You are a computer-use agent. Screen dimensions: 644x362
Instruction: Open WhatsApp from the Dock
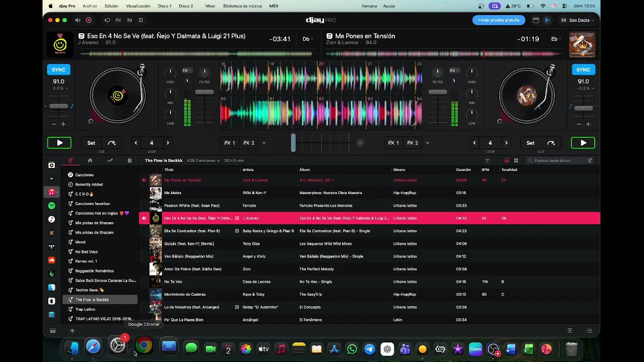tap(352, 349)
